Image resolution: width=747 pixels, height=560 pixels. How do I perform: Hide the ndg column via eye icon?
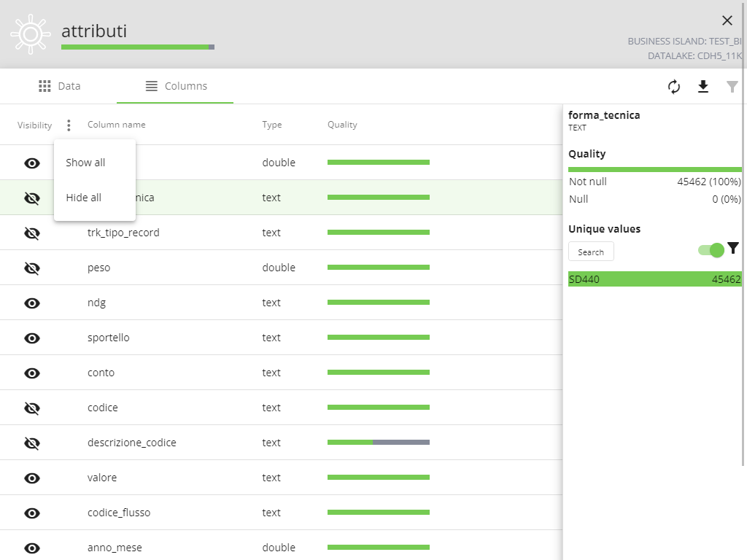click(32, 303)
